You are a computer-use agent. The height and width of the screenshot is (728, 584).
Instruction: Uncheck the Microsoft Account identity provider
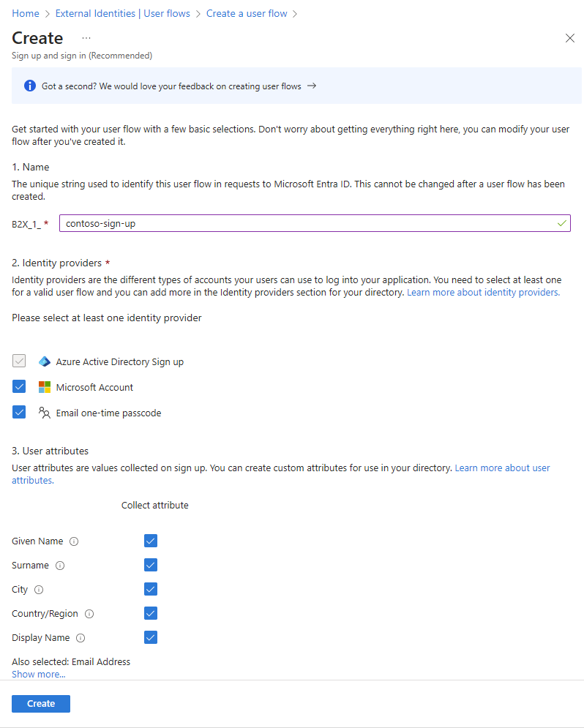19,386
